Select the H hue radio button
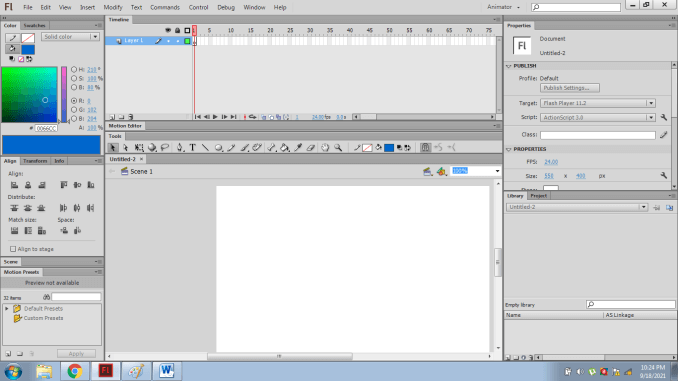Screen dimensions: 678x382 click(x=74, y=69)
